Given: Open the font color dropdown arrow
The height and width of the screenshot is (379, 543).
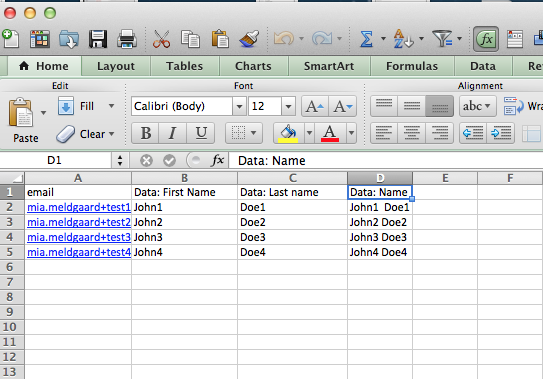Looking at the screenshot, I should point(351,133).
